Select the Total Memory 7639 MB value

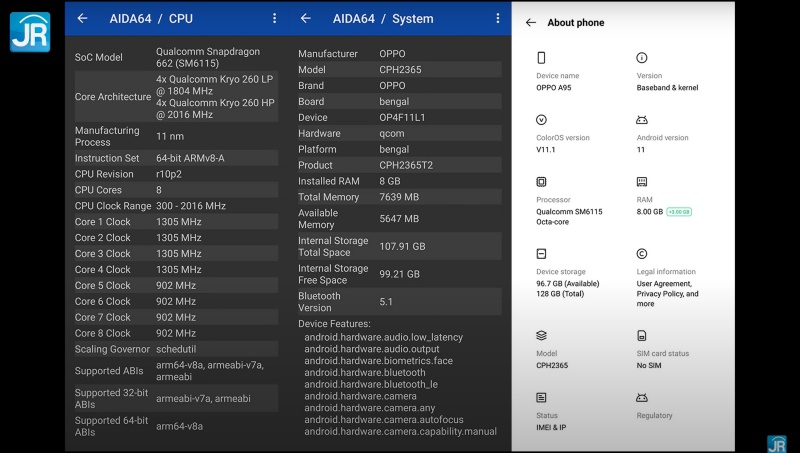pos(399,197)
